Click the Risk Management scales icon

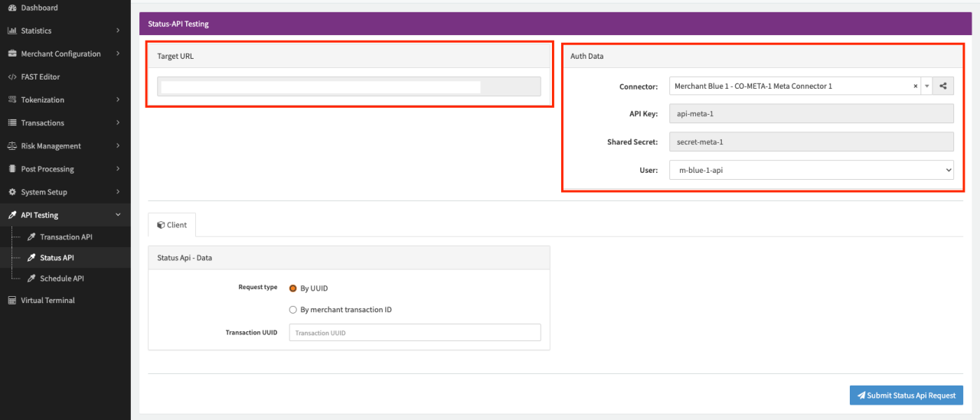(11, 146)
